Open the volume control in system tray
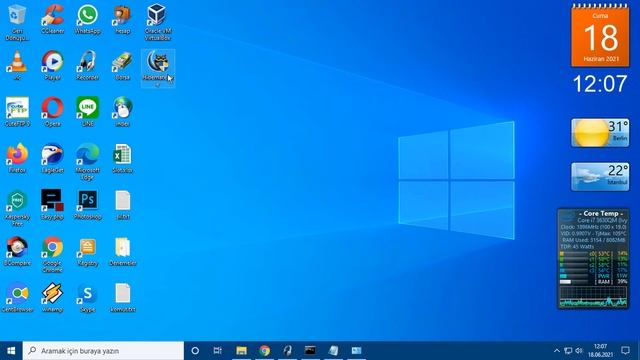This screenshot has width=640, height=360. [x=579, y=351]
